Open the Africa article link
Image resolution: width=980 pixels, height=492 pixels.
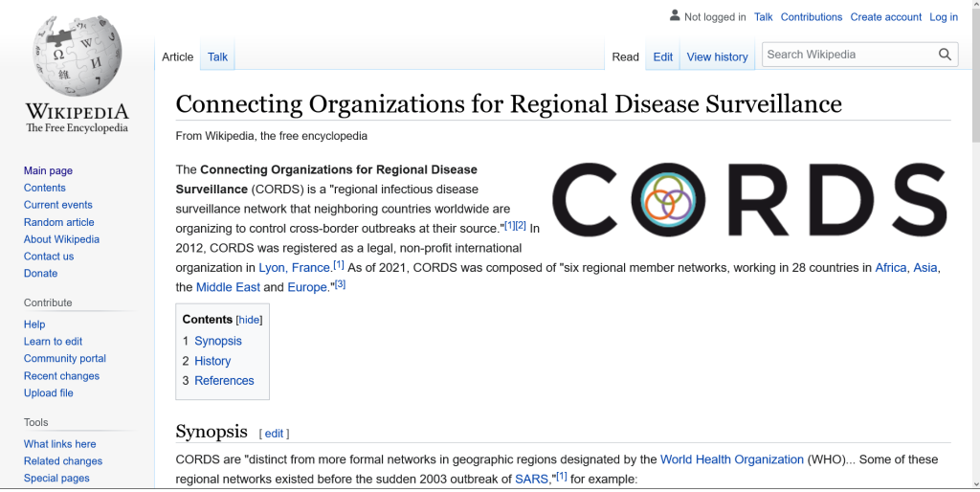891,268
